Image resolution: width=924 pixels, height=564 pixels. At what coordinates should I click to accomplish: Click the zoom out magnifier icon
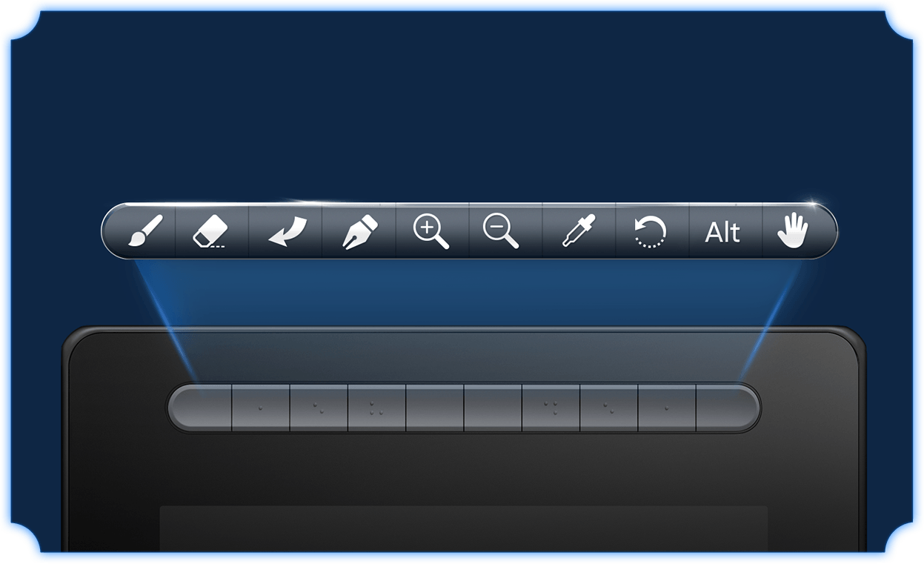501,231
